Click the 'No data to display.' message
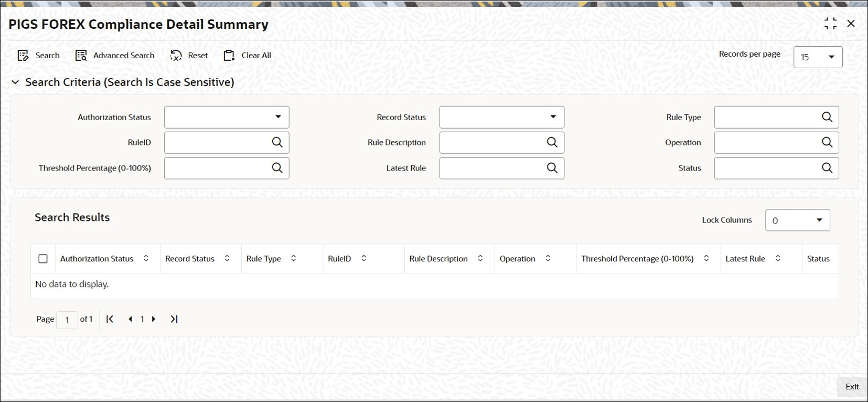Screen dimensions: 868x402 point(72,284)
